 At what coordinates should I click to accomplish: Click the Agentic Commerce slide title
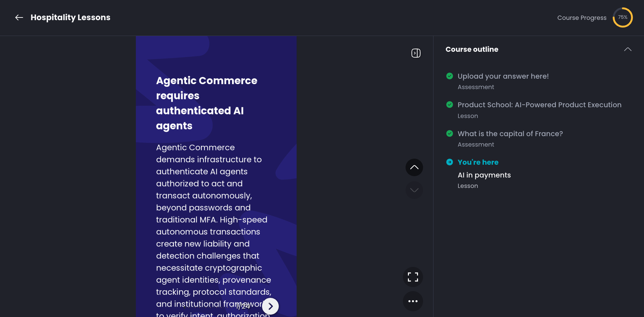click(206, 103)
